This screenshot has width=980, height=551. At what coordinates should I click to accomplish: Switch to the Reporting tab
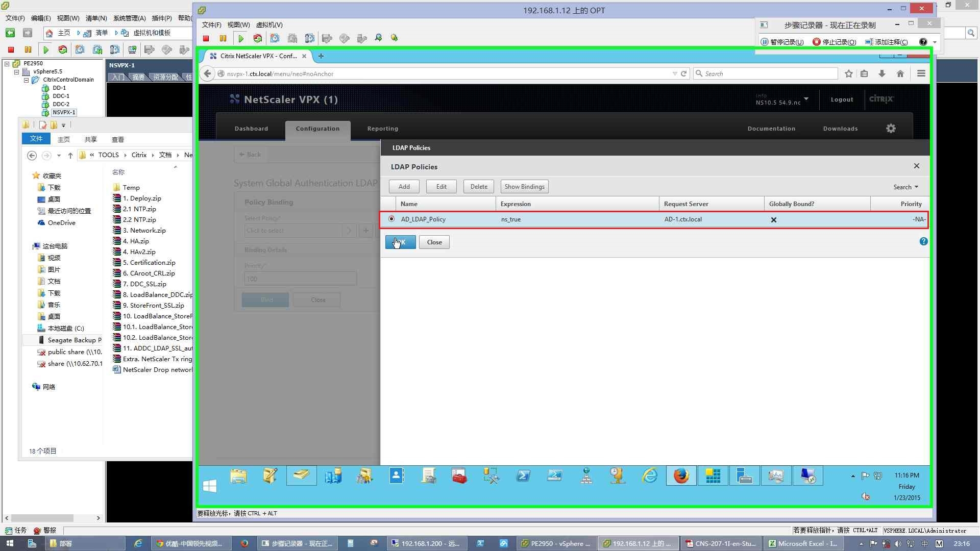[x=382, y=129]
